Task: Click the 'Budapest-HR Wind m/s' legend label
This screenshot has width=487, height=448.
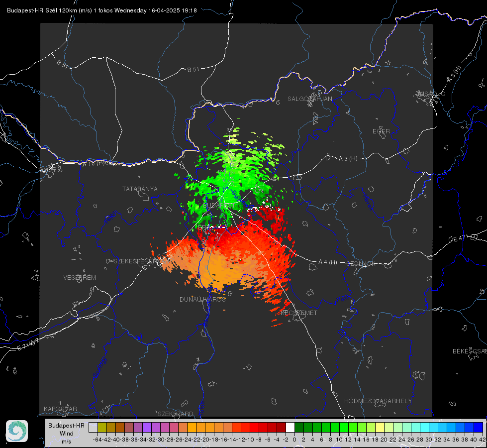Action: coord(67,433)
